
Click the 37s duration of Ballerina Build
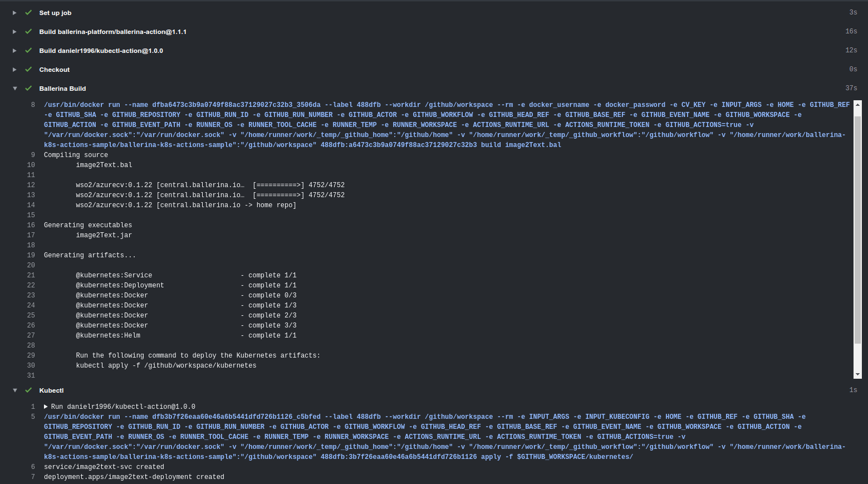851,88
